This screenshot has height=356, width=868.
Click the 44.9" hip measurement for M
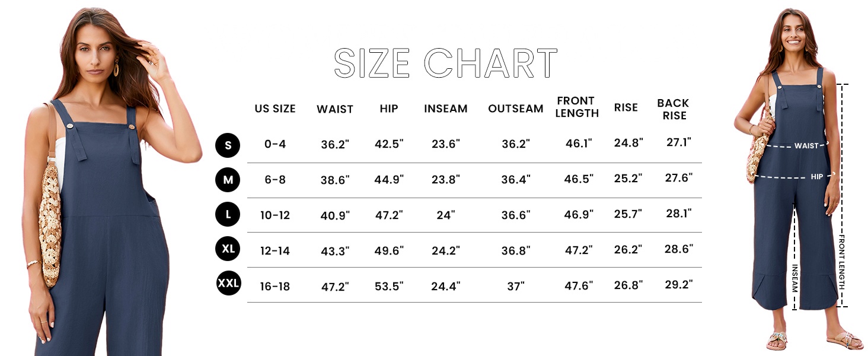pyautogui.click(x=389, y=179)
